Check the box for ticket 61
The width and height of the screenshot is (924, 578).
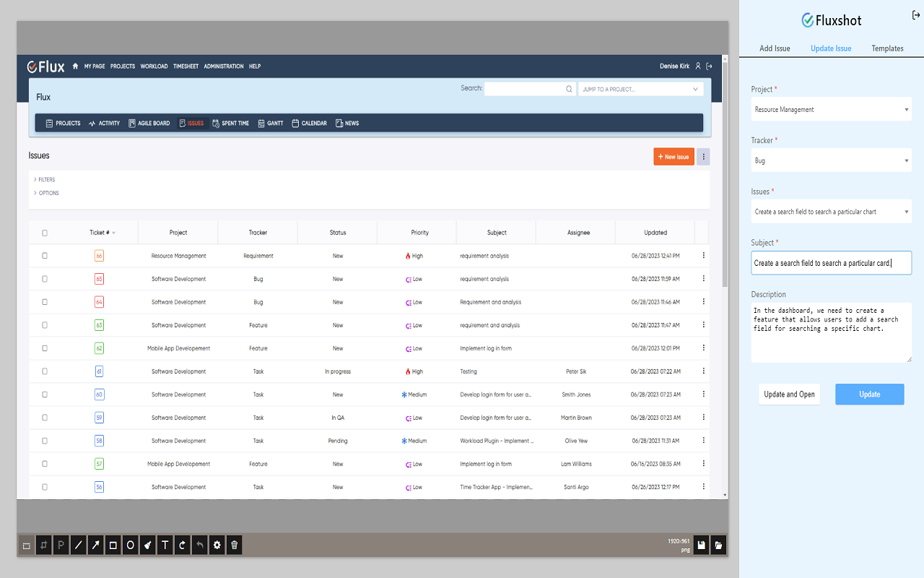45,371
